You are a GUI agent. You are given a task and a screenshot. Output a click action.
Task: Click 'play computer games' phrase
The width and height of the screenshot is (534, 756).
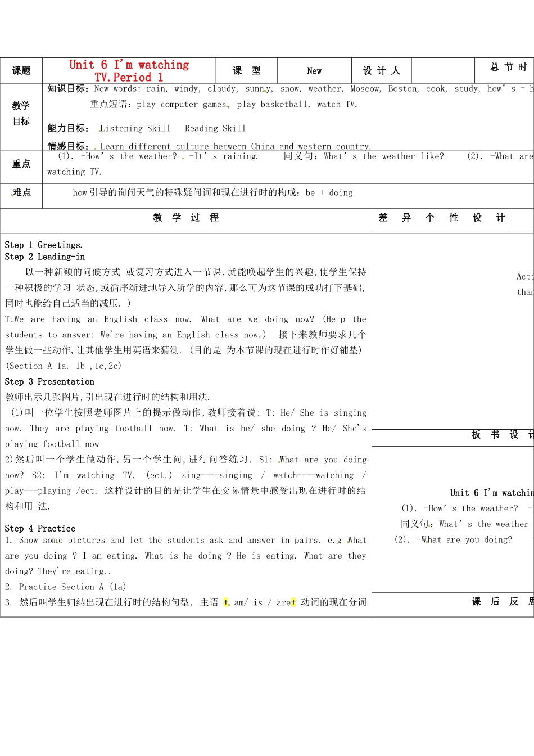[182, 105]
